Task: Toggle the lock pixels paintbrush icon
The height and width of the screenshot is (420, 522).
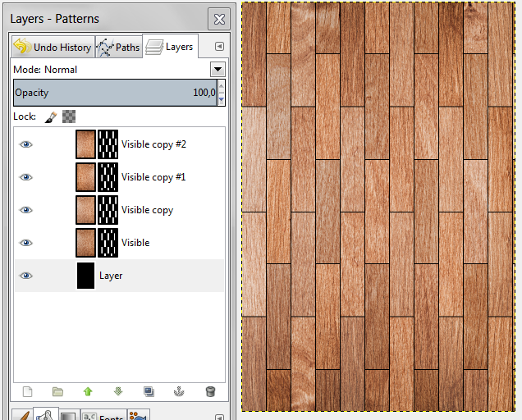Action: (x=51, y=116)
